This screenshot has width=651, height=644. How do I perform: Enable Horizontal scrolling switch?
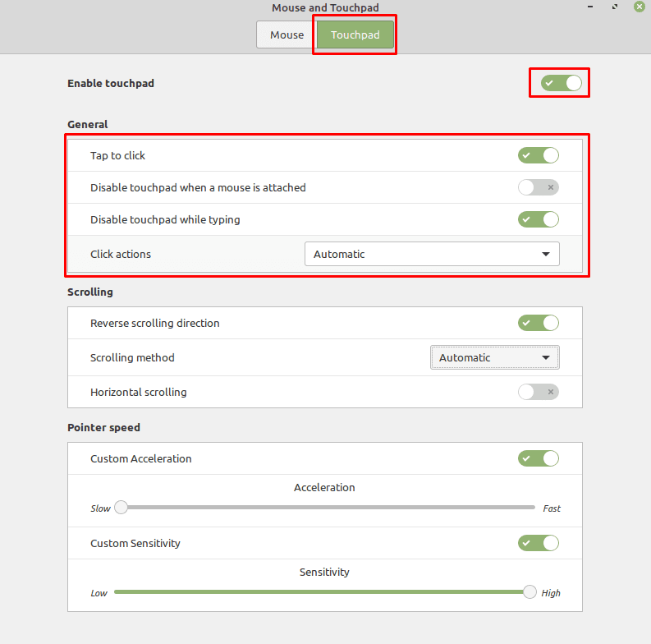tap(538, 392)
